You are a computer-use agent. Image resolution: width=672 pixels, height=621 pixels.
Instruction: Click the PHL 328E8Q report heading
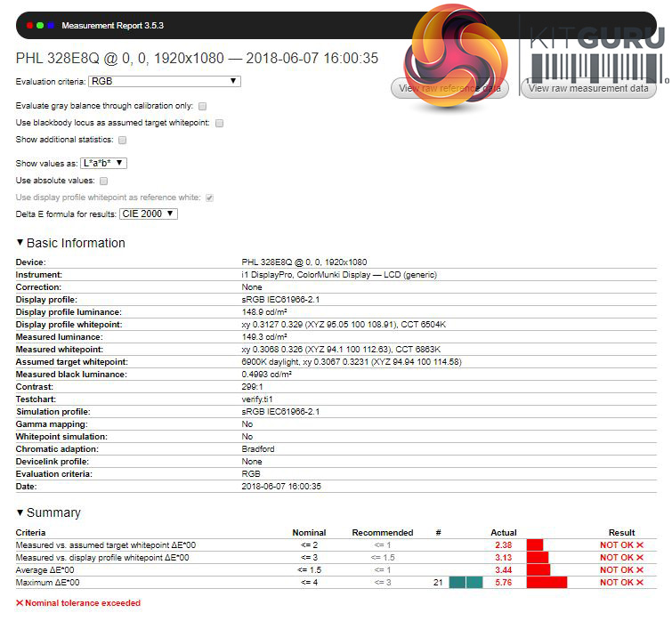coord(197,58)
